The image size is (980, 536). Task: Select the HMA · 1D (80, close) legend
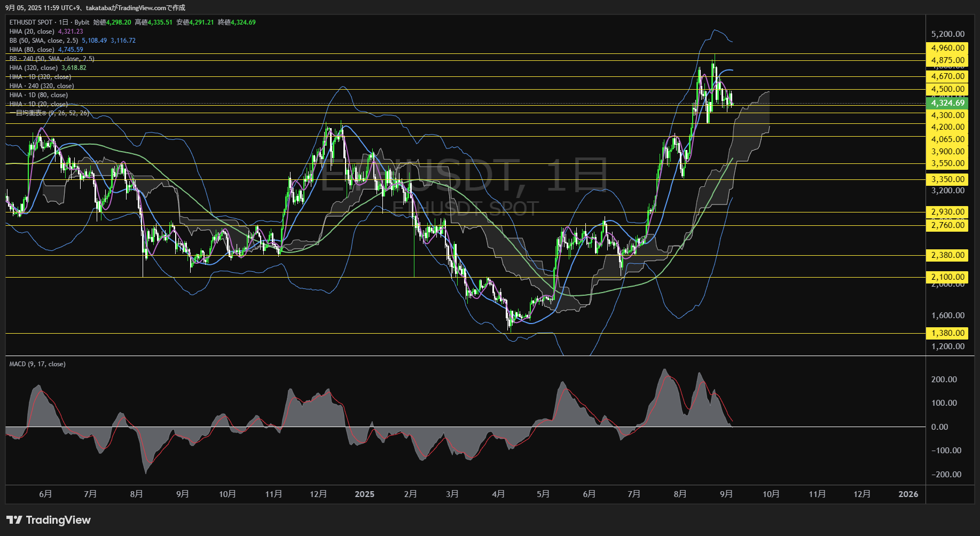pos(38,95)
